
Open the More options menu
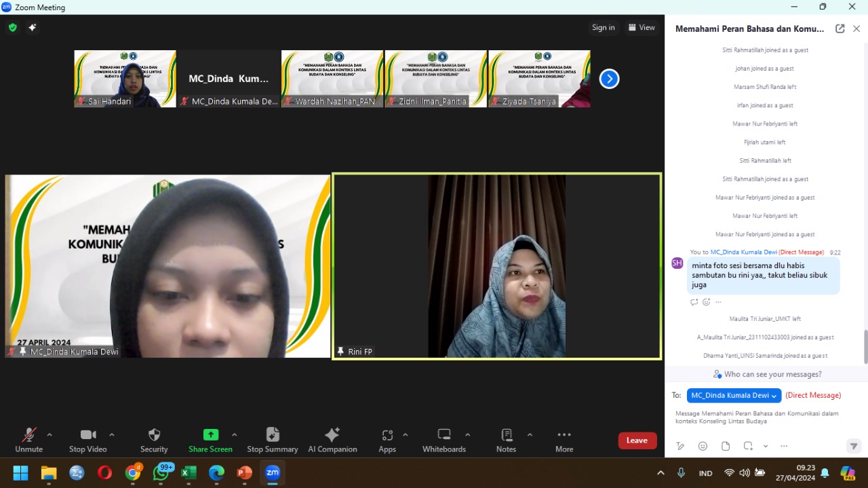(x=564, y=440)
